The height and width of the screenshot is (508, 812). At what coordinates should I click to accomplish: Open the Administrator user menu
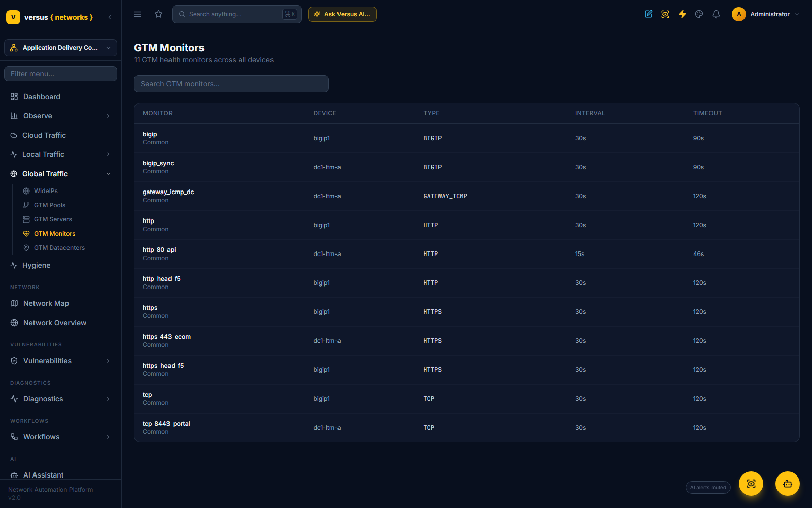765,14
